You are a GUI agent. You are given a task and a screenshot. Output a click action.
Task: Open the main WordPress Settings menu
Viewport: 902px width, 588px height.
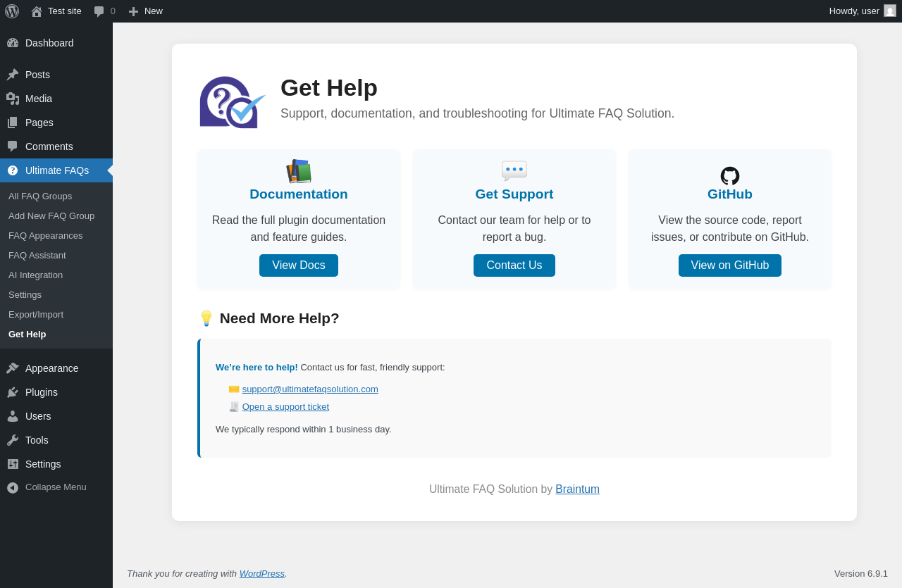pyautogui.click(x=56, y=464)
